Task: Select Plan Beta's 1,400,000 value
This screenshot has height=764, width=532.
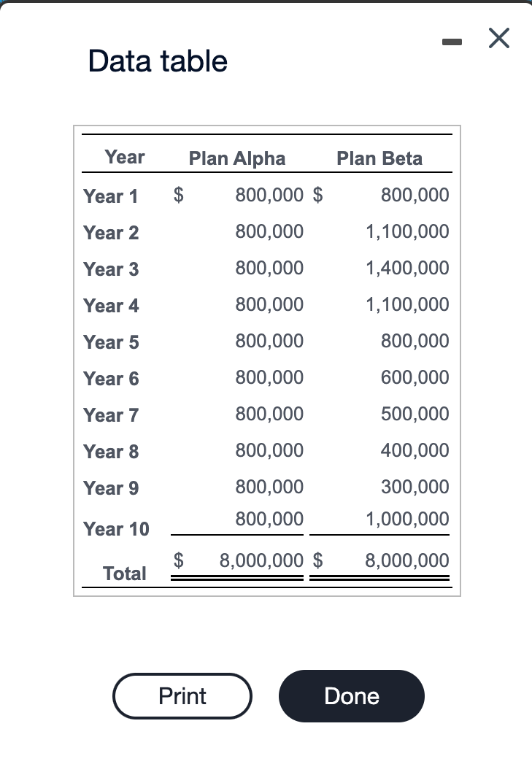Action: pos(408,268)
